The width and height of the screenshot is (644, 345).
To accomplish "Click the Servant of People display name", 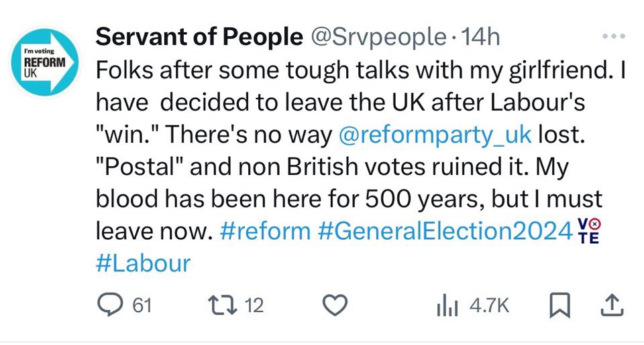I will click(x=199, y=38).
